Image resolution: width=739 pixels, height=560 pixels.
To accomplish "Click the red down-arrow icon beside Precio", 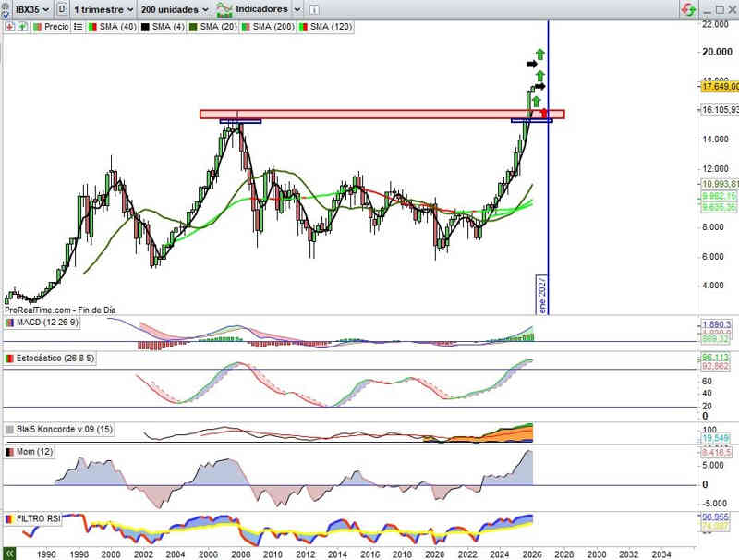I will (x=9, y=27).
